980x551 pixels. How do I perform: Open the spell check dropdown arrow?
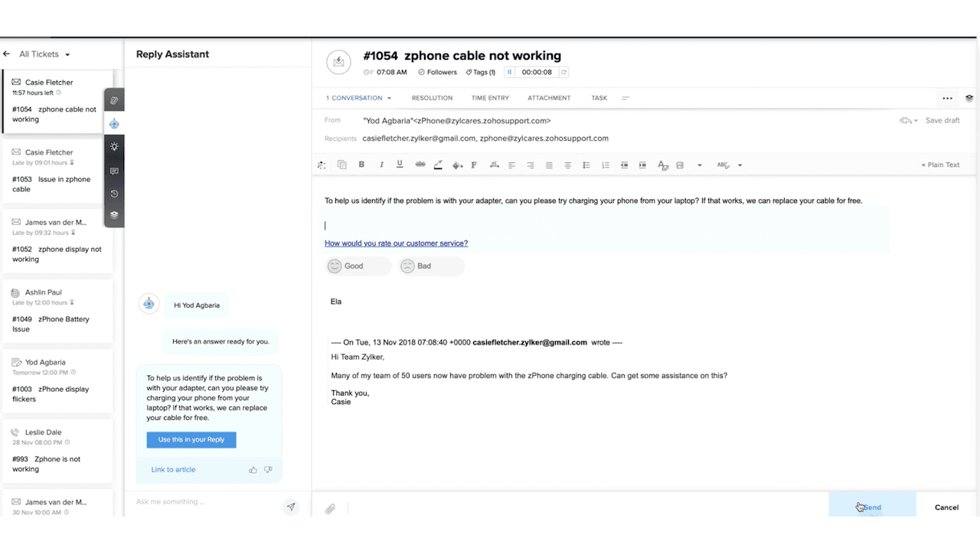(x=740, y=165)
